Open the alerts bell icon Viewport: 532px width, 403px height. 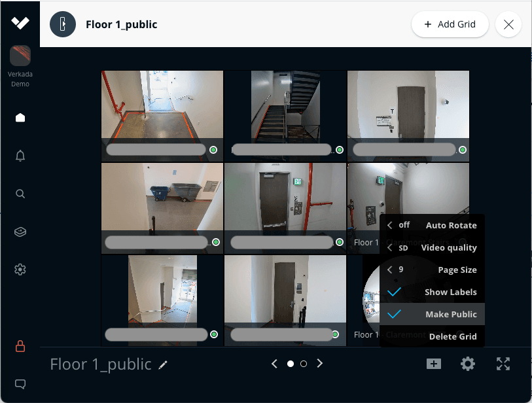tap(20, 156)
